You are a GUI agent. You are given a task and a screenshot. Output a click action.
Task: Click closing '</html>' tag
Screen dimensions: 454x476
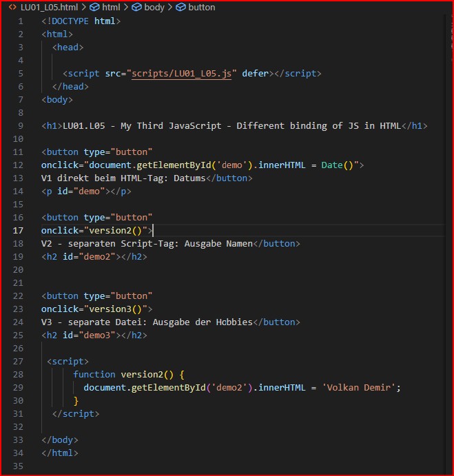60,453
